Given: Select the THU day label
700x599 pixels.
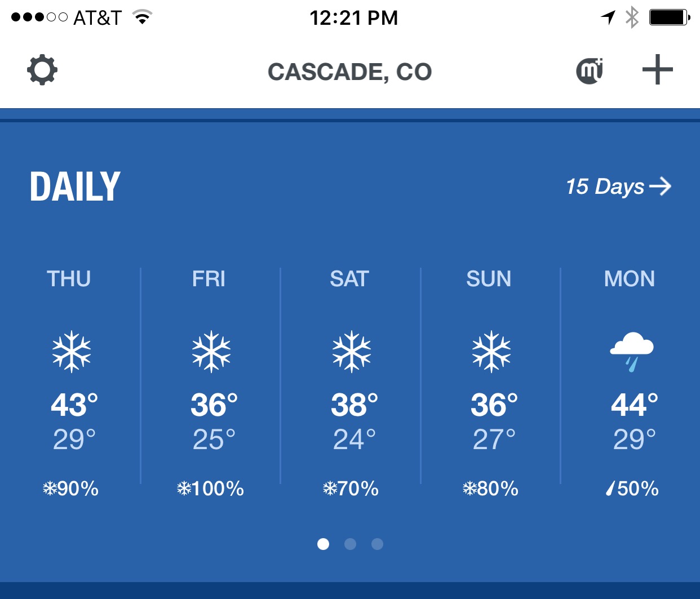Looking at the screenshot, I should pyautogui.click(x=69, y=279).
